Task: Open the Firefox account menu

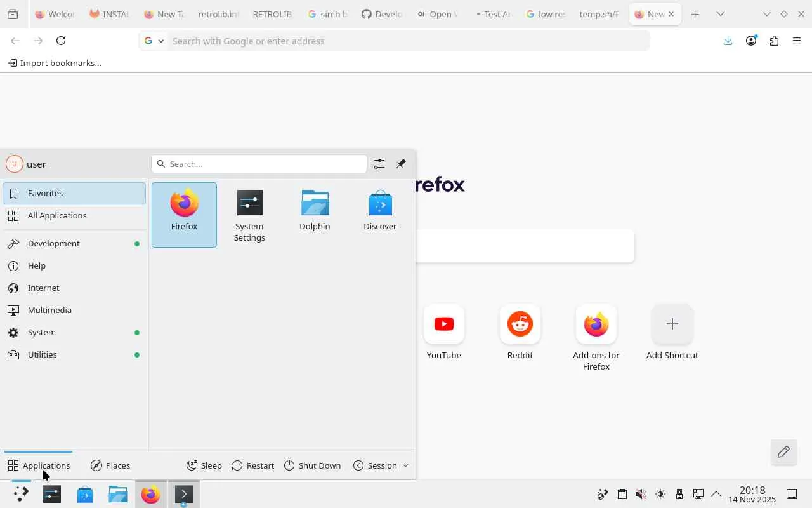Action: coord(751,41)
